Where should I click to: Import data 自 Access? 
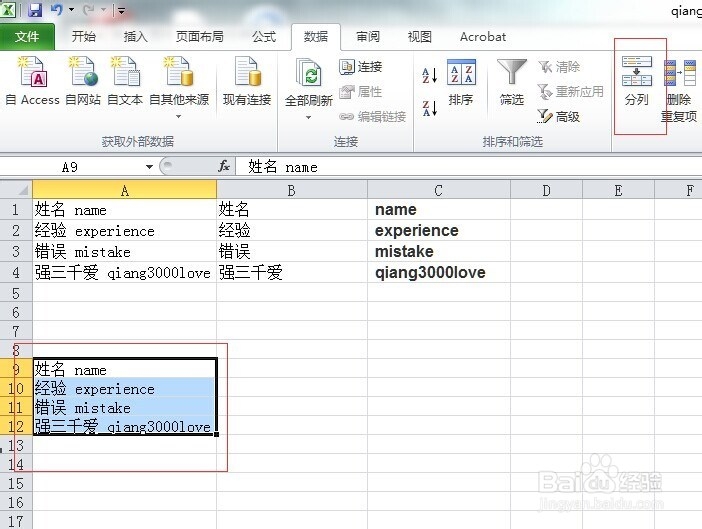pos(32,81)
